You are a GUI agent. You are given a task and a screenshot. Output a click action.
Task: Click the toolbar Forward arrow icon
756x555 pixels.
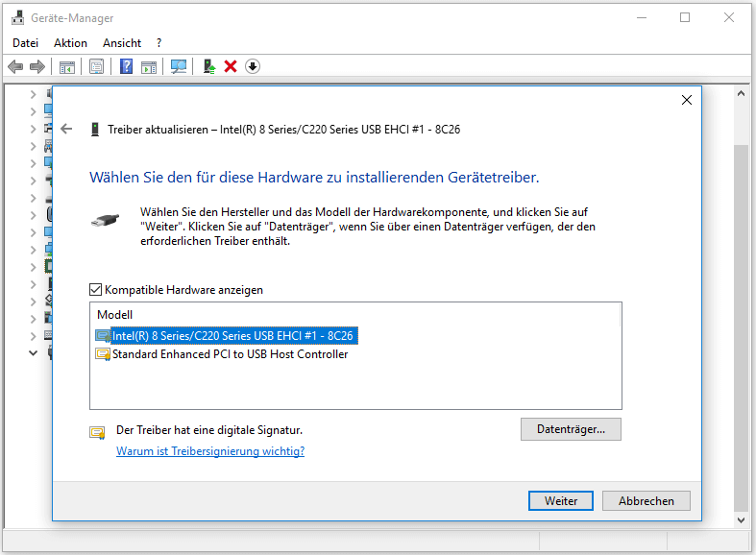pos(37,66)
